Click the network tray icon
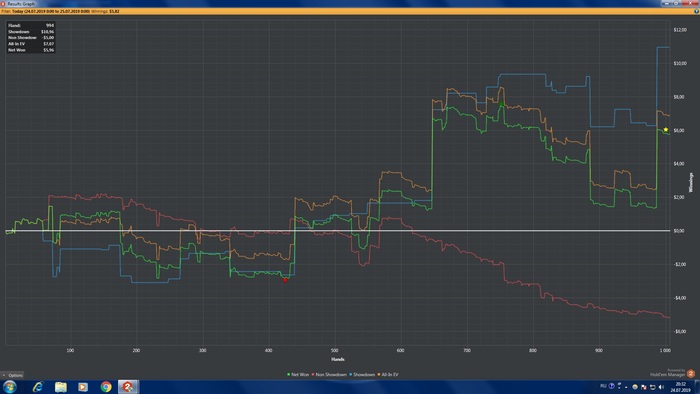The image size is (700, 394). point(652,387)
